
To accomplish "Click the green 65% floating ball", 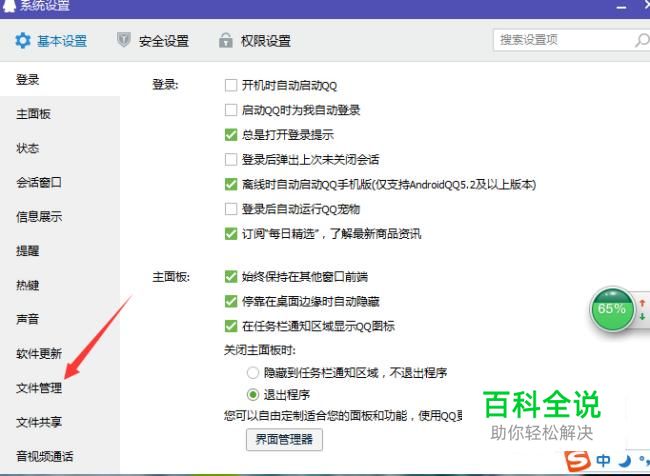I will [x=612, y=309].
